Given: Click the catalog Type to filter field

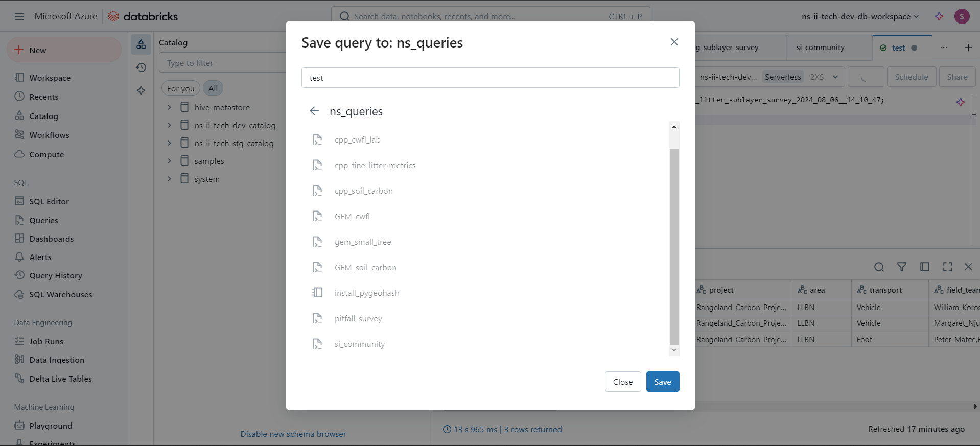Looking at the screenshot, I should (223, 63).
